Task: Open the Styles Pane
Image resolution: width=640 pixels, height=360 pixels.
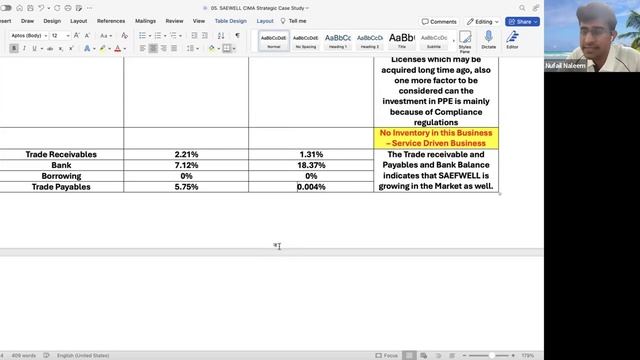Action: point(465,42)
